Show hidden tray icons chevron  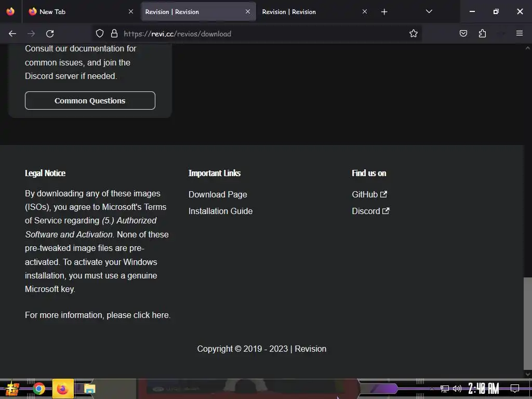pyautogui.click(x=432, y=389)
